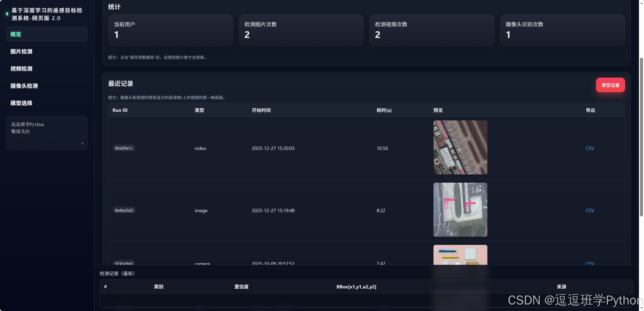This screenshot has height=311, width=644.
Task: Click the 当前用户 statistics card
Action: (170, 30)
